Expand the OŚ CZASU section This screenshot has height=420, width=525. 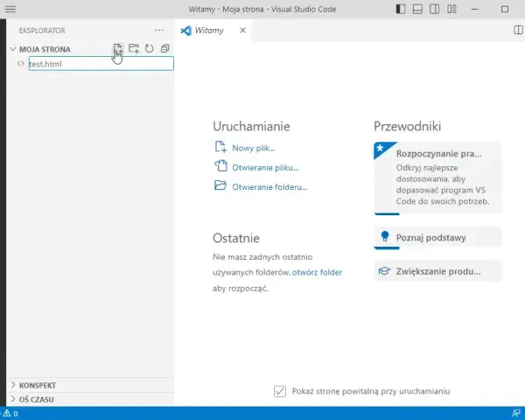click(90, 400)
